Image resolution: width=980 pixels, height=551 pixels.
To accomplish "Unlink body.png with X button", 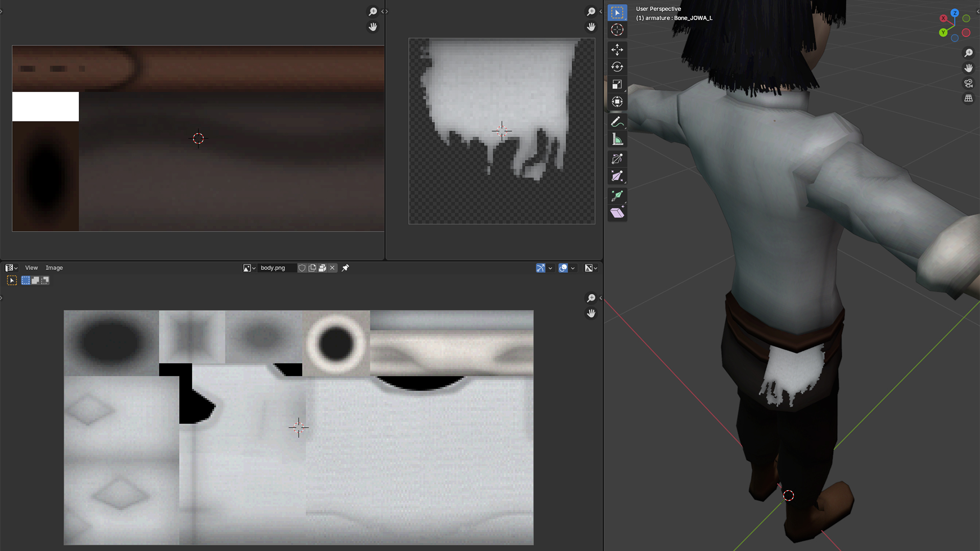I will [x=332, y=268].
